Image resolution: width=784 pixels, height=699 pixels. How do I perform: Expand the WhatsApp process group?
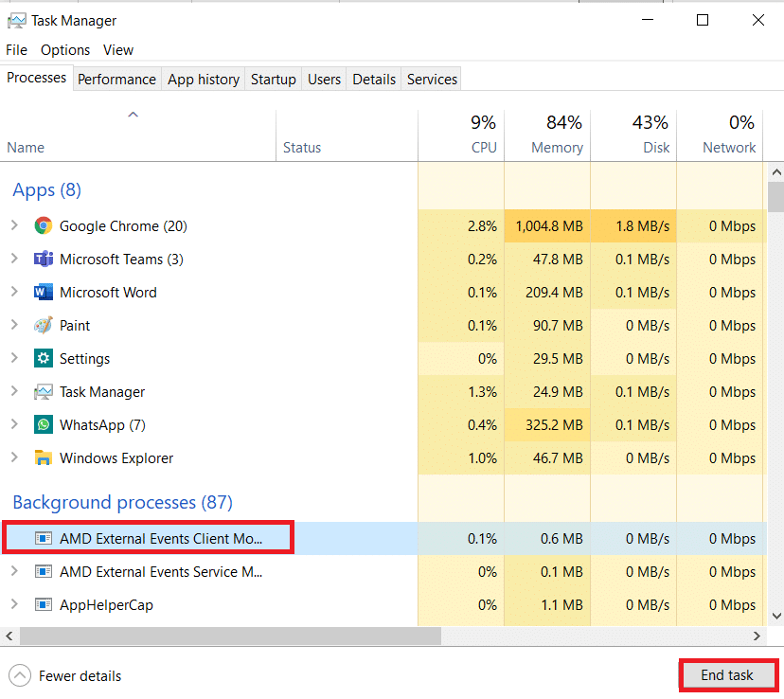click(x=14, y=424)
